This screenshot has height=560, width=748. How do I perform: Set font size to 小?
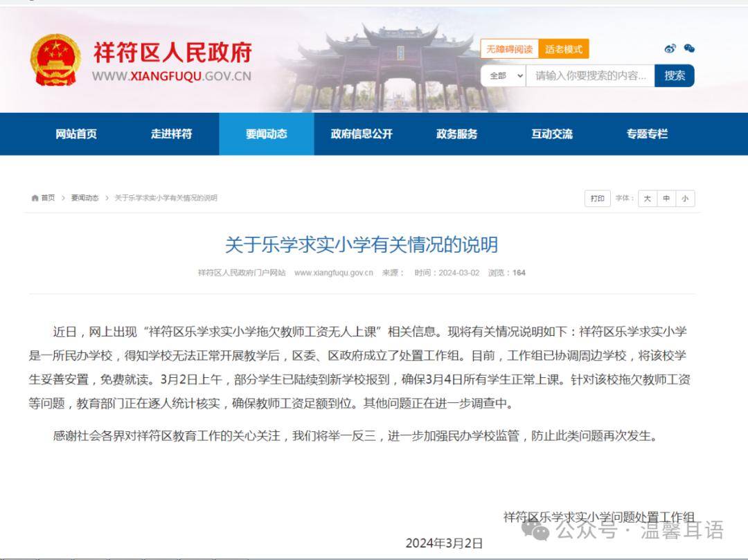pos(684,199)
